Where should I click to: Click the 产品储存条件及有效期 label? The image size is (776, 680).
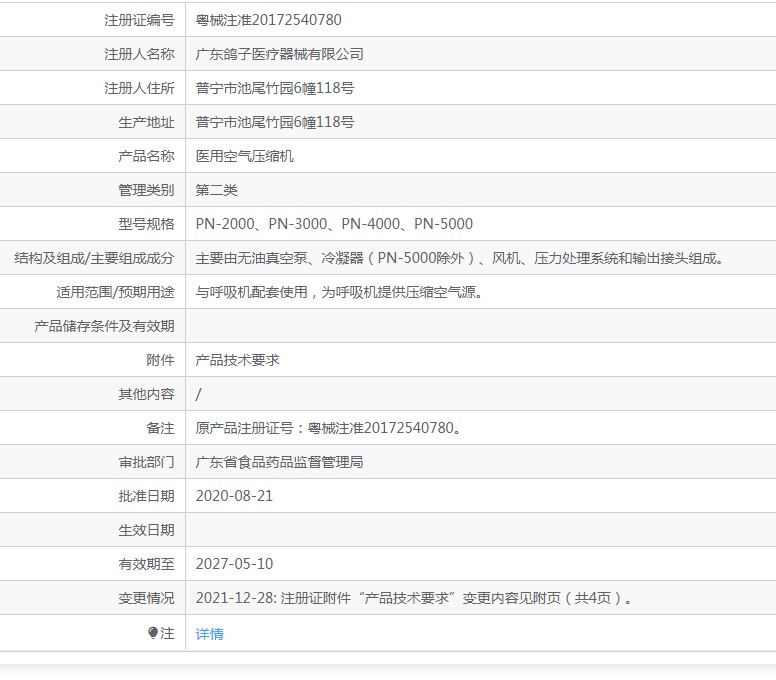[x=104, y=326]
